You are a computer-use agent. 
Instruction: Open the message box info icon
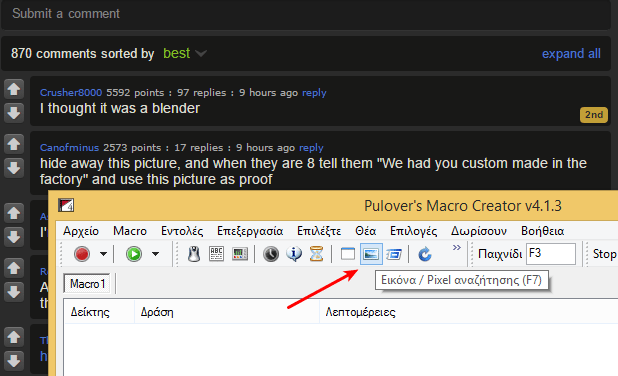click(294, 254)
